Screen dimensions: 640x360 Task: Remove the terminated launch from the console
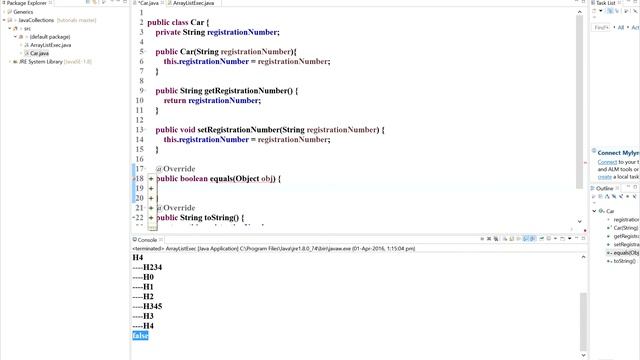489,239
